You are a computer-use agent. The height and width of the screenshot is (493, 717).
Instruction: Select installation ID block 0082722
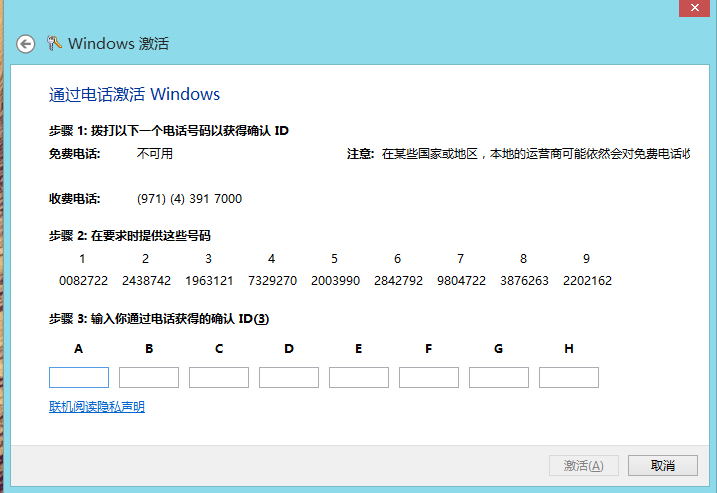tap(83, 280)
